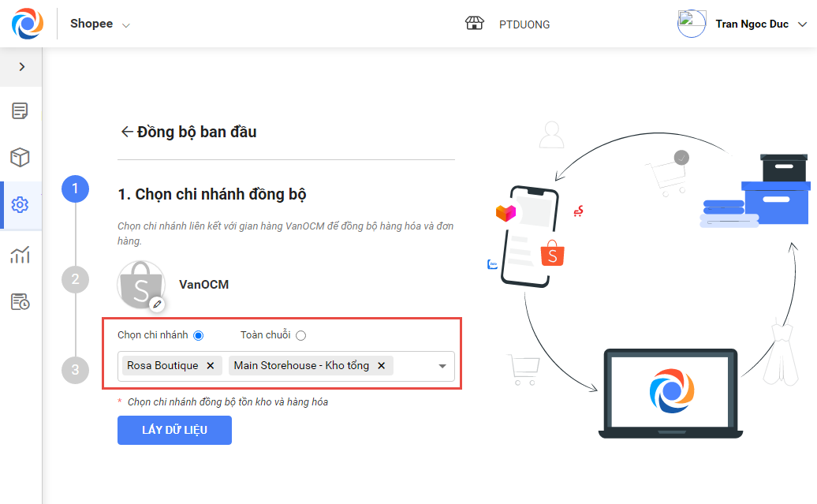
Task: Open the reports chart icon in the sidebar
Action: point(21,254)
